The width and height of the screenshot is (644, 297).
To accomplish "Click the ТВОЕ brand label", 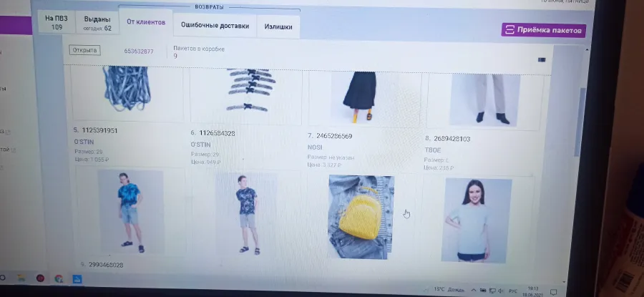I will click(x=432, y=150).
